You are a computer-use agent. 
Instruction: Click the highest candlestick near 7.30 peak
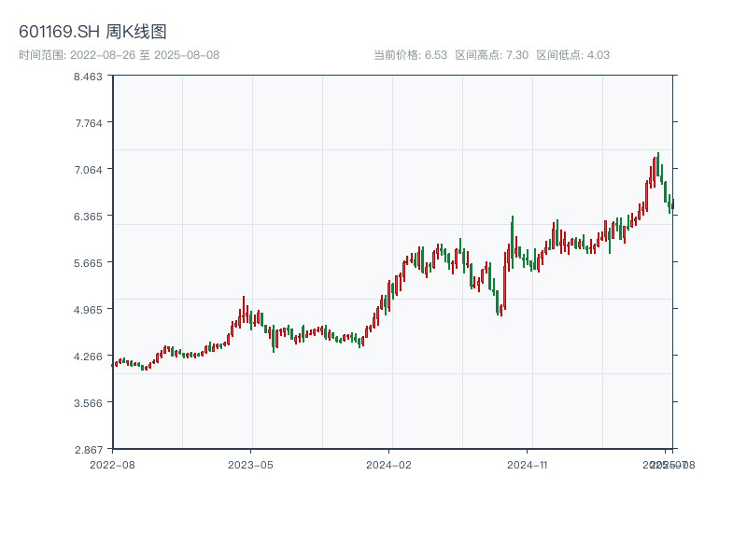pyautogui.click(x=657, y=166)
